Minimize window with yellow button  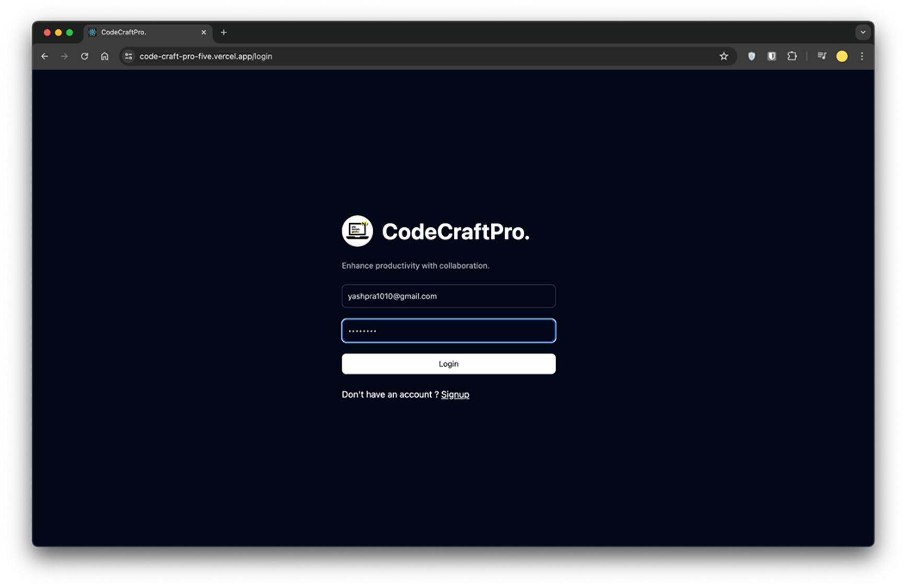point(59,32)
